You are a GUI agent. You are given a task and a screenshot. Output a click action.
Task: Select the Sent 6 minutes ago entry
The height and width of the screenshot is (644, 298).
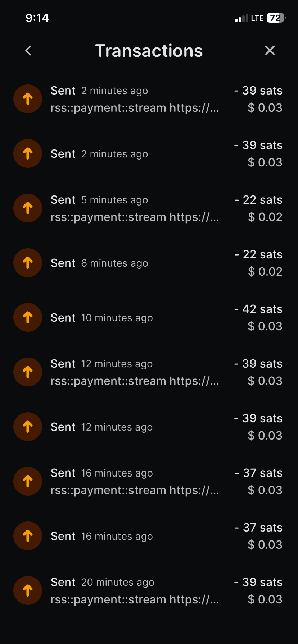click(x=99, y=263)
